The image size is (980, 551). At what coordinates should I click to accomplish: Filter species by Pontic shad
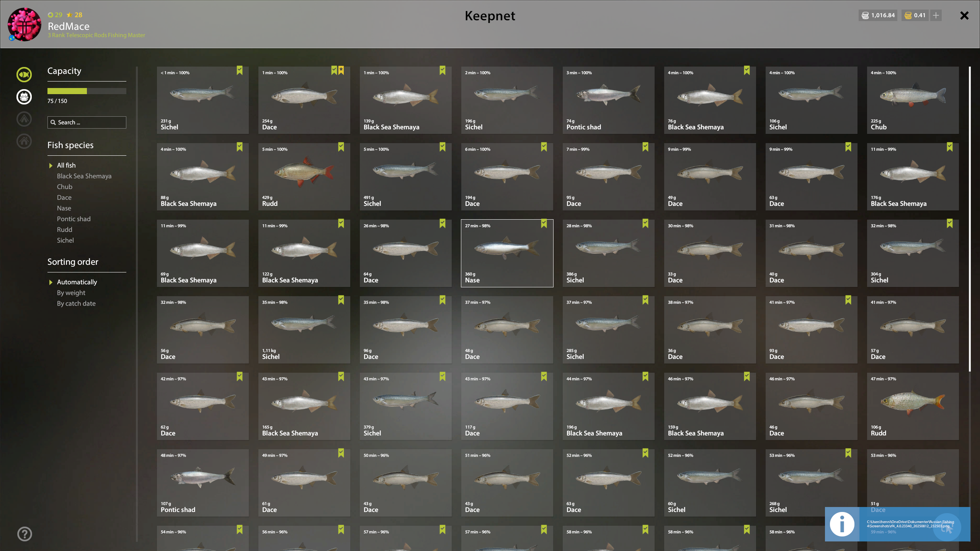pos(74,219)
